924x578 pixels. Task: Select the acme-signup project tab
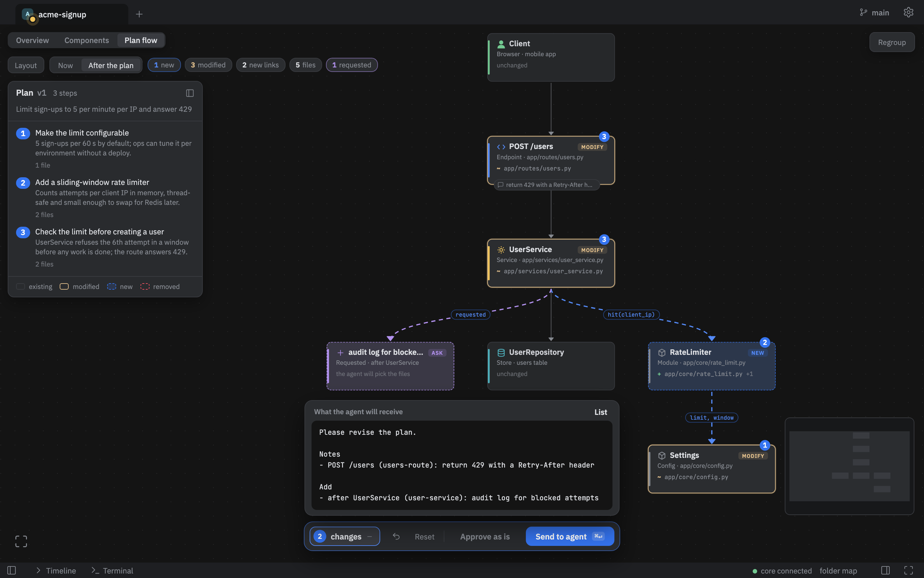pyautogui.click(x=72, y=14)
